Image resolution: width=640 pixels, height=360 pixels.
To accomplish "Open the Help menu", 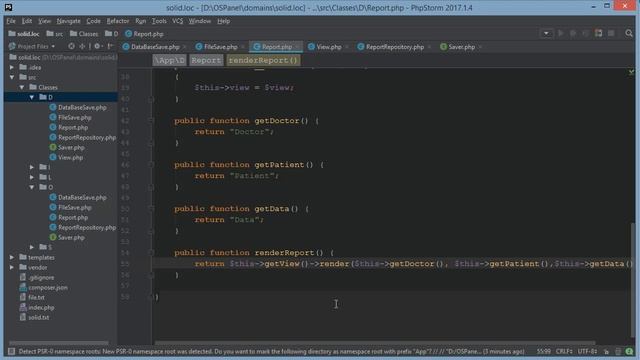I will coord(223,21).
